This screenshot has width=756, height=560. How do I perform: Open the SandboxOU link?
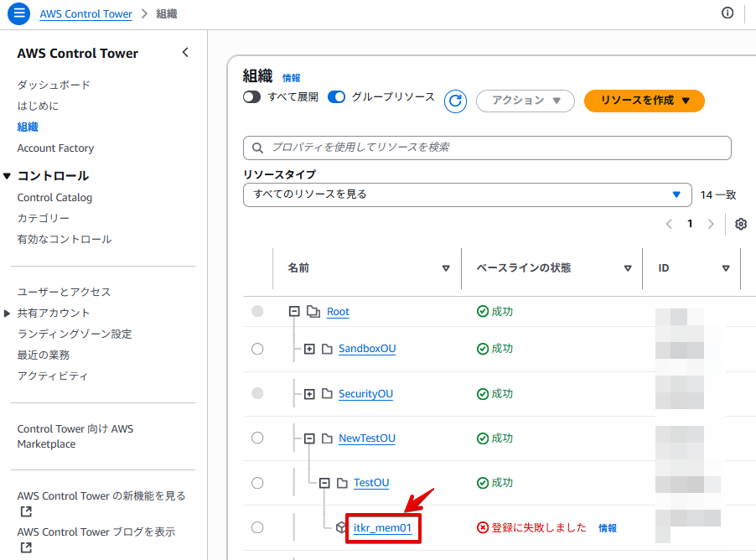click(x=367, y=349)
